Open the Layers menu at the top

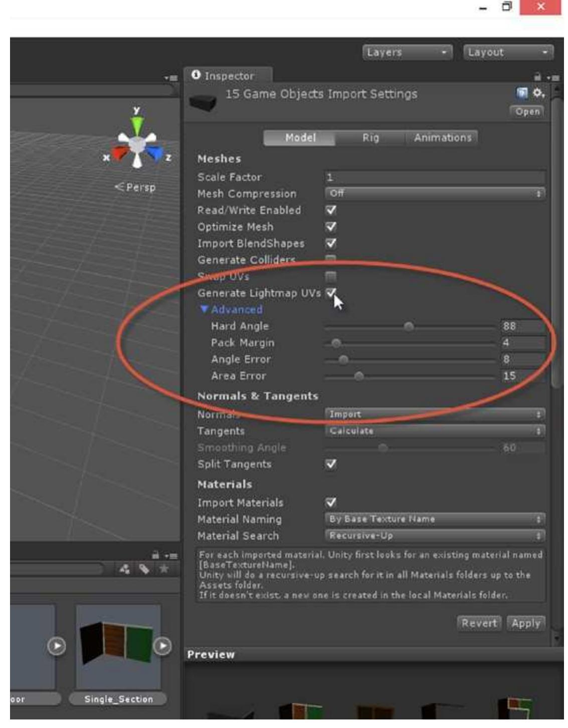pyautogui.click(x=406, y=52)
